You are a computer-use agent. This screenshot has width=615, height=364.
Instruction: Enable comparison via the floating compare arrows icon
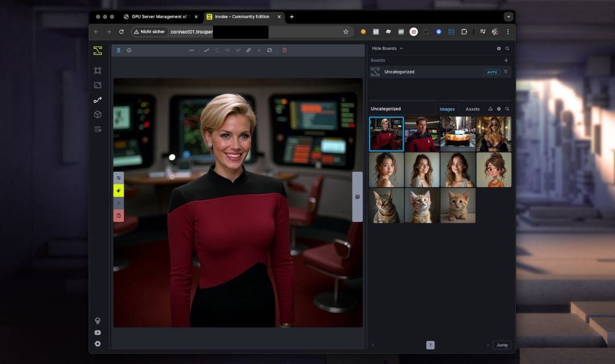point(118,177)
